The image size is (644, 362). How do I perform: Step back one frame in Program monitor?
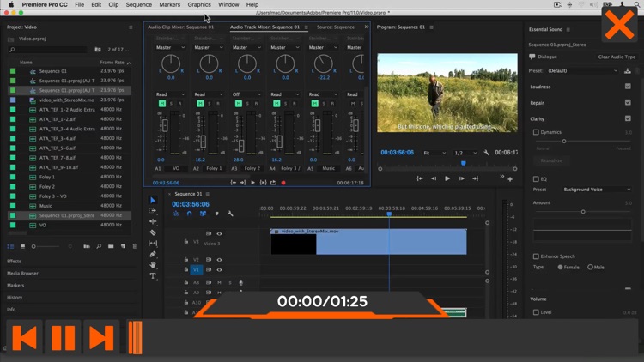(434, 178)
